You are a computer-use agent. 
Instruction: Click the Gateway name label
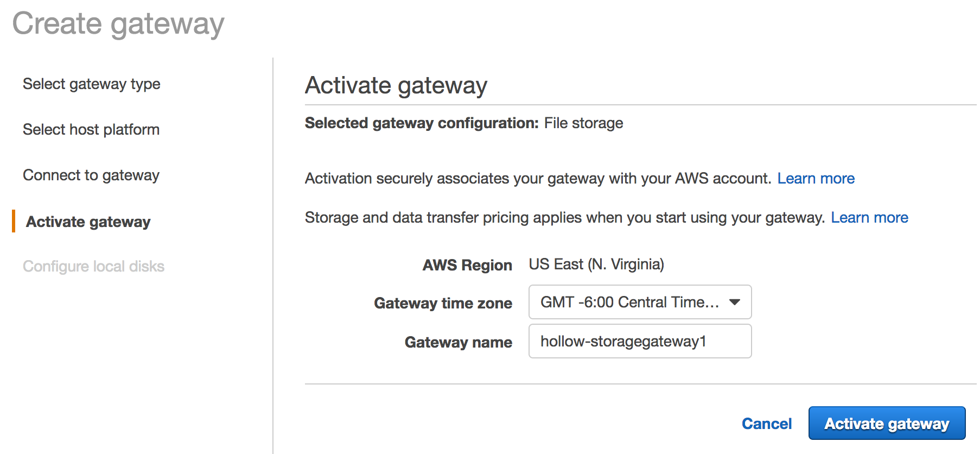coord(458,342)
